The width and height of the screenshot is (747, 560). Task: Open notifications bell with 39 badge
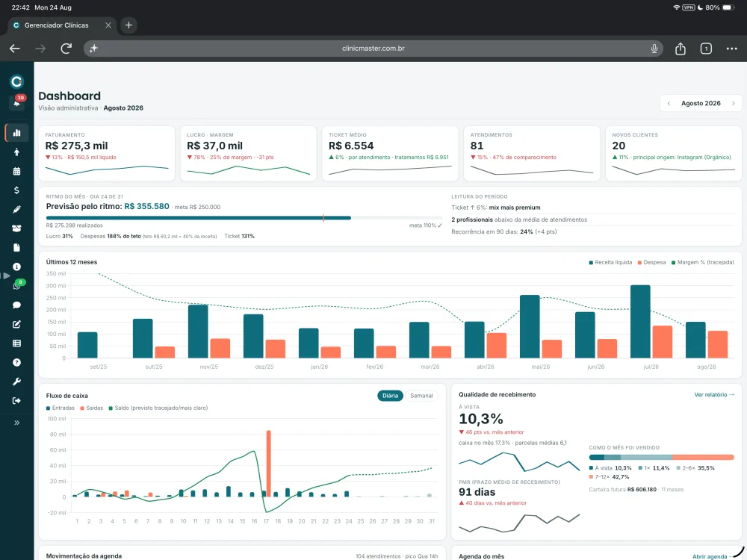(17, 102)
